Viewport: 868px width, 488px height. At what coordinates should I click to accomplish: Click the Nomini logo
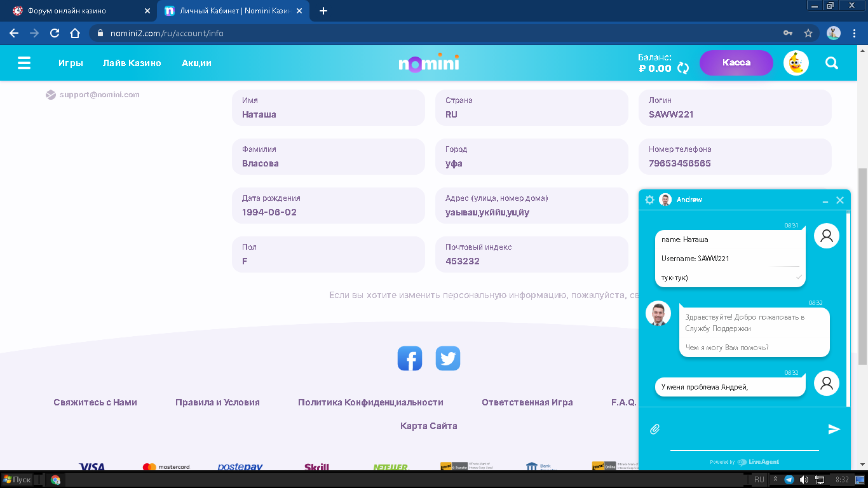(429, 63)
